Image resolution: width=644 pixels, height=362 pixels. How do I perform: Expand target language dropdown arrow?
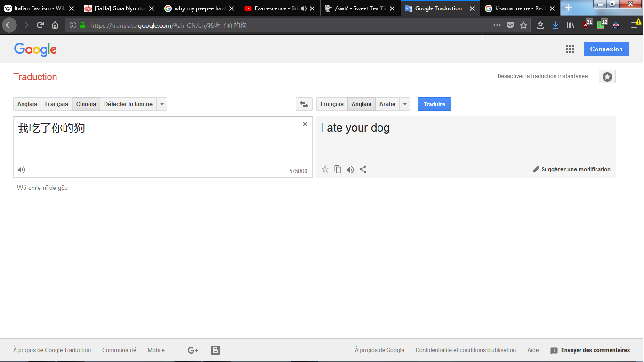point(405,104)
